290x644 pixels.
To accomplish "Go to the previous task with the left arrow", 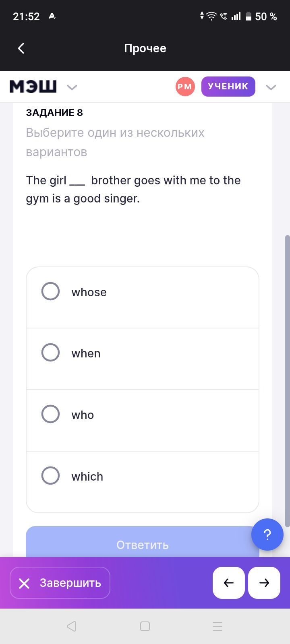I will (x=229, y=583).
